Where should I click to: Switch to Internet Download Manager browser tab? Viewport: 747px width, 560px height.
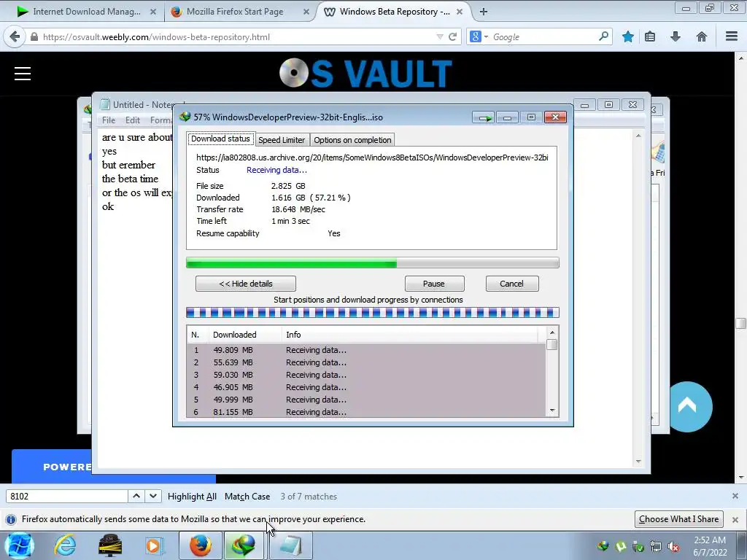[87, 12]
